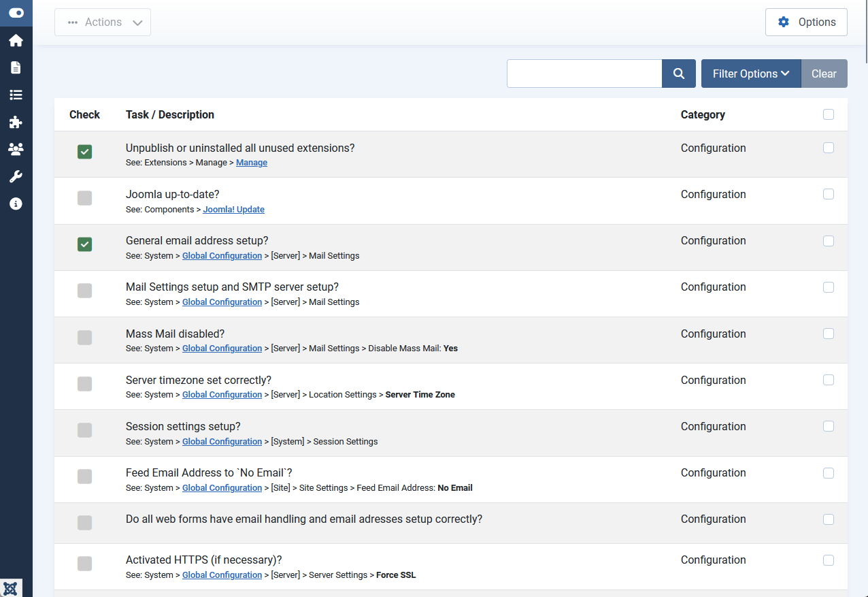Open the Help info icon in sidebar
The width and height of the screenshot is (868, 597).
click(x=16, y=204)
